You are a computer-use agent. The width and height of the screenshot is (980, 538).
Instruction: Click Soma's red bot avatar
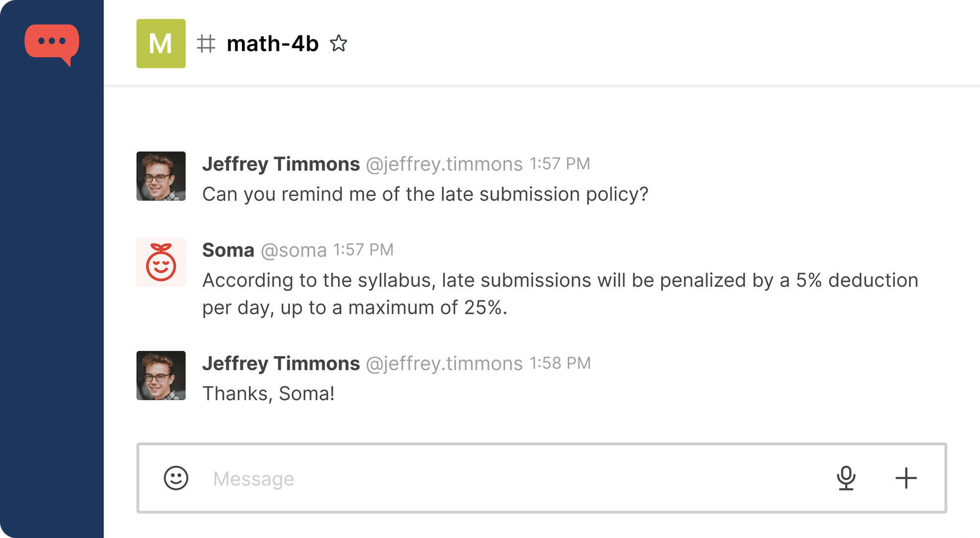(161, 262)
